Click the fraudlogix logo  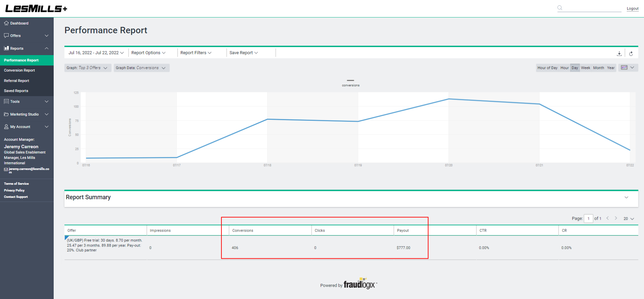tap(360, 284)
